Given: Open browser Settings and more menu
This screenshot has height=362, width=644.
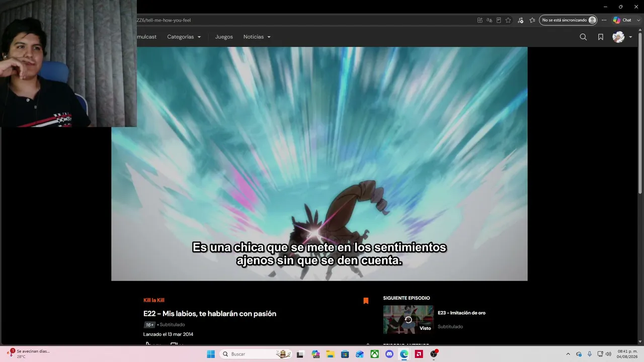Looking at the screenshot, I should (604, 20).
